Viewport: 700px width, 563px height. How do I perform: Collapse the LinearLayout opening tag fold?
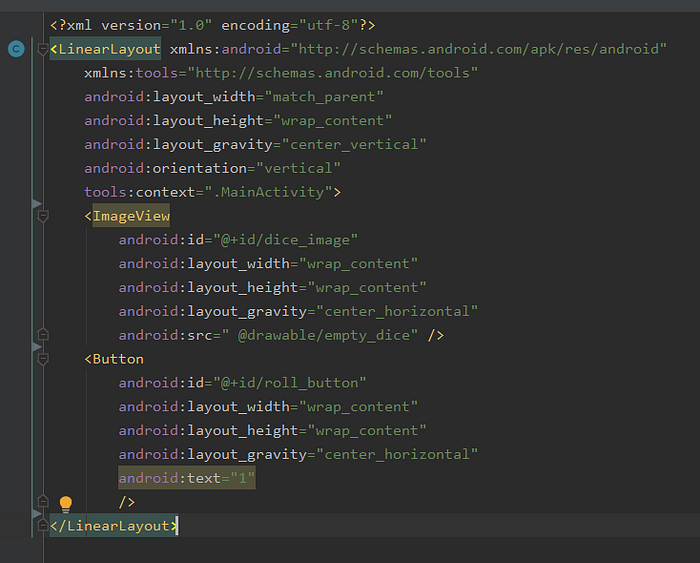click(43, 49)
